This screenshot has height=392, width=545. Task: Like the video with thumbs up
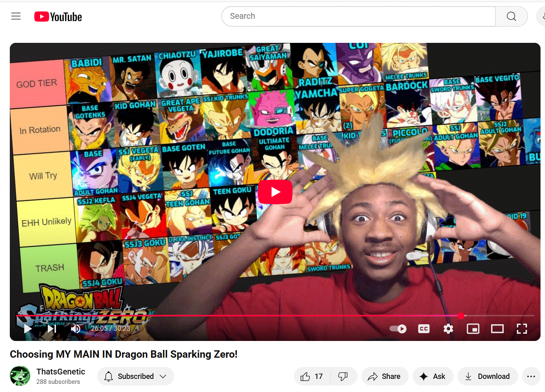[x=312, y=376]
